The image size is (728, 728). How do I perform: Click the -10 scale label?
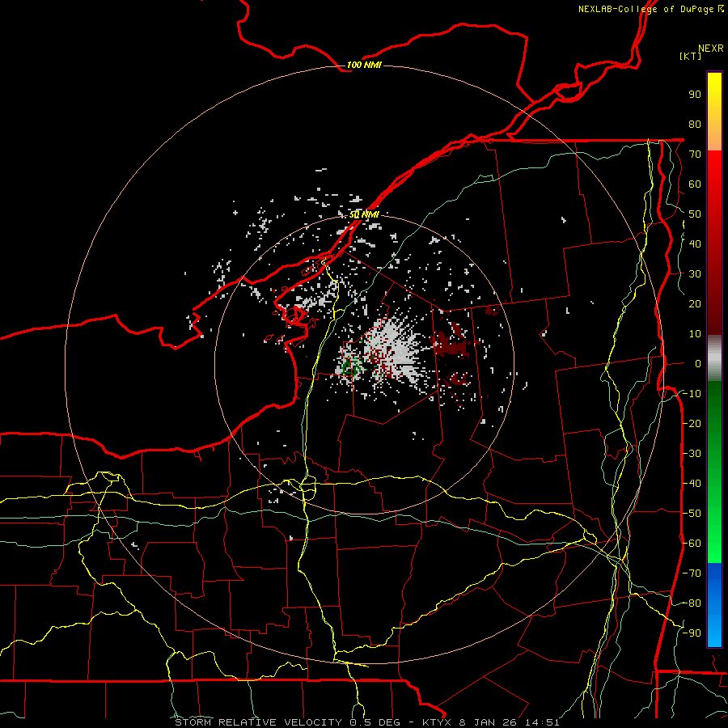(x=692, y=394)
